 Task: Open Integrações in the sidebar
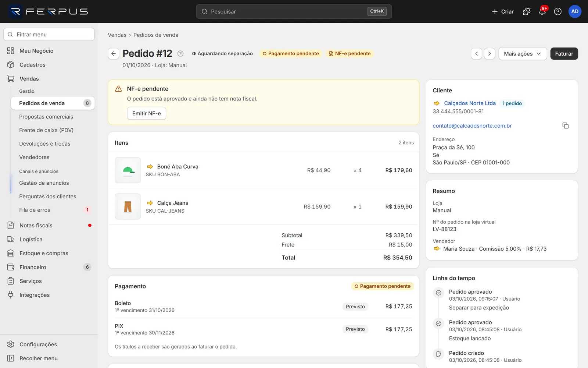pos(49,295)
